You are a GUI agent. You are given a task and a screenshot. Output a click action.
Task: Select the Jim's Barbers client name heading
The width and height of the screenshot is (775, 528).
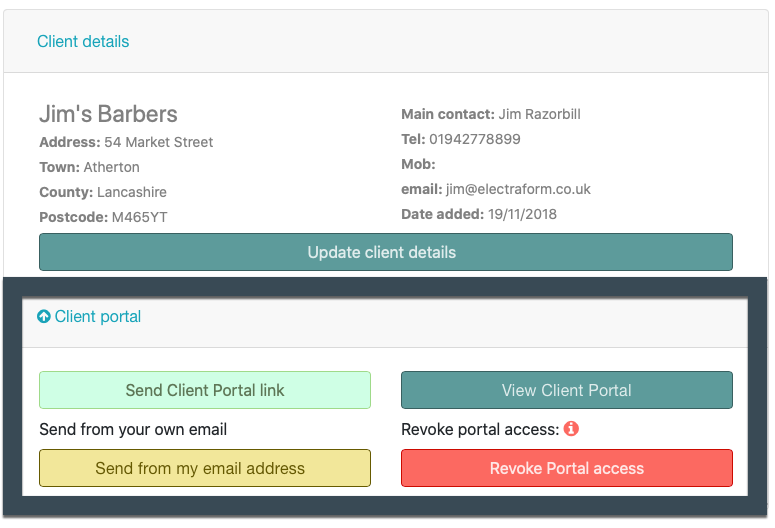[x=108, y=114]
